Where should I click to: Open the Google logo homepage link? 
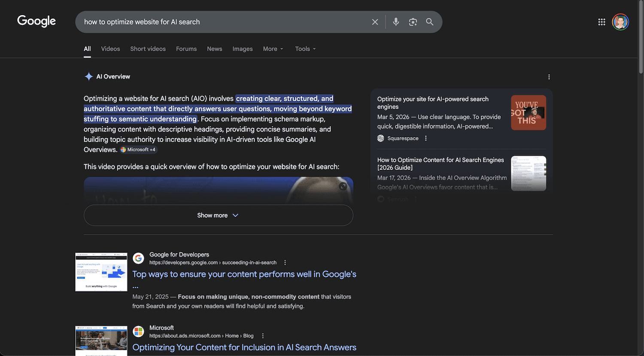(x=36, y=21)
